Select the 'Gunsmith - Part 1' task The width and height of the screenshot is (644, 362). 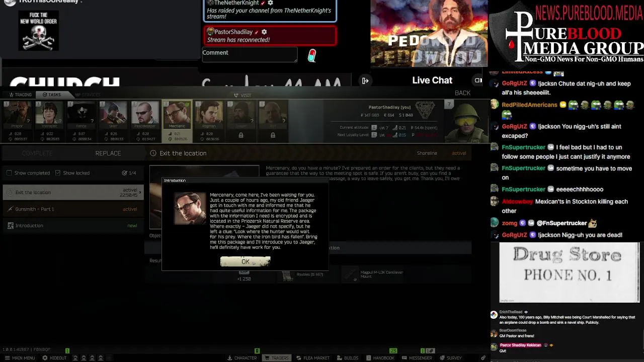pyautogui.click(x=73, y=209)
